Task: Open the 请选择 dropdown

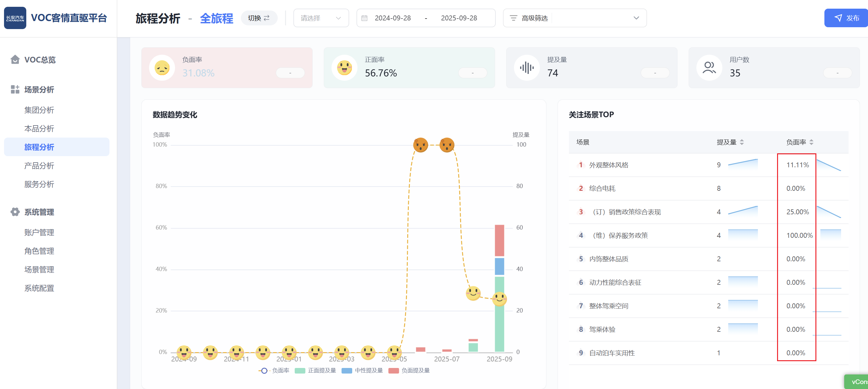Action: click(321, 18)
